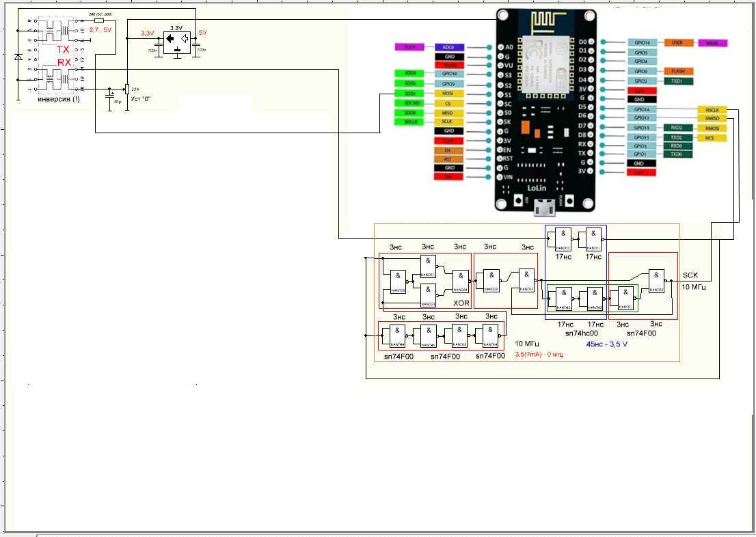Select the NAND gate driving SCK output

click(x=656, y=279)
